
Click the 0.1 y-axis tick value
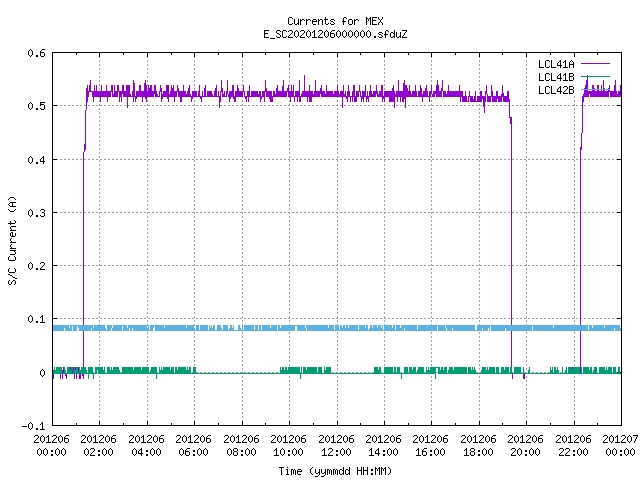click(x=36, y=319)
